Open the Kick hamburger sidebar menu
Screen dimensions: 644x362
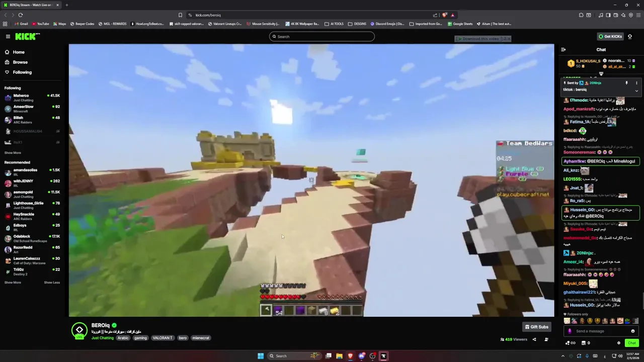click(8, 36)
